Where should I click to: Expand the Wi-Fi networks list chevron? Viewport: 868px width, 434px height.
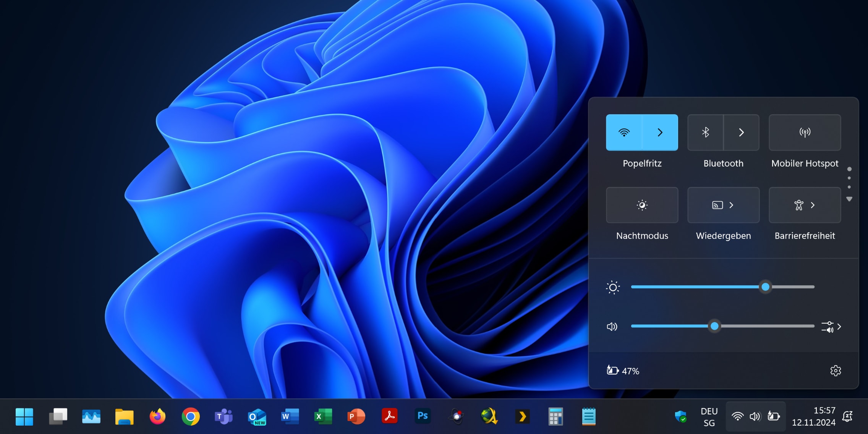click(660, 132)
